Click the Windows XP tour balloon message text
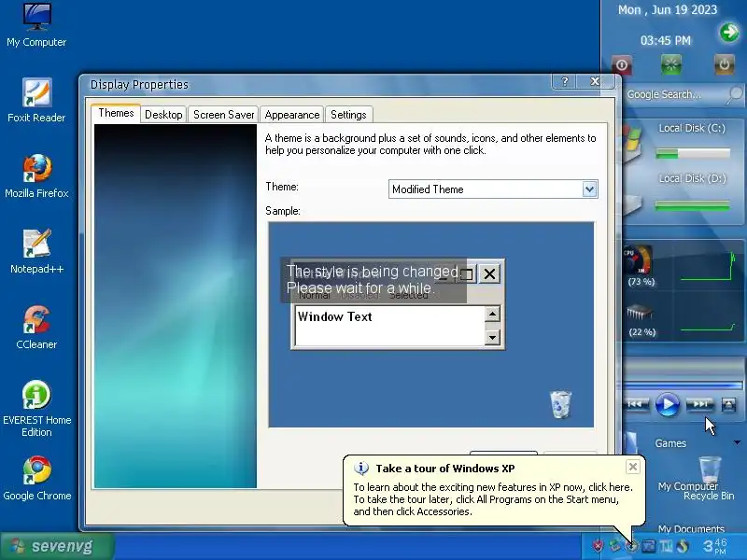Screen dimensions: 747x560 [x=493, y=499]
